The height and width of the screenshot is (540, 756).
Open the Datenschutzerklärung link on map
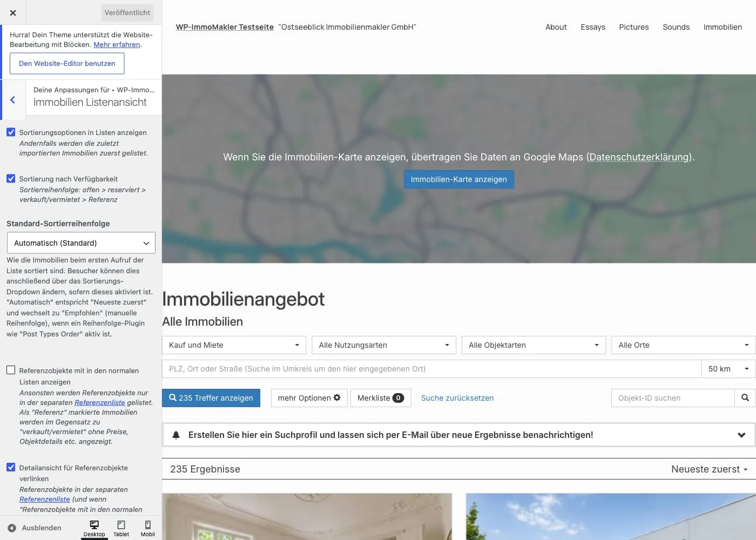pos(640,157)
